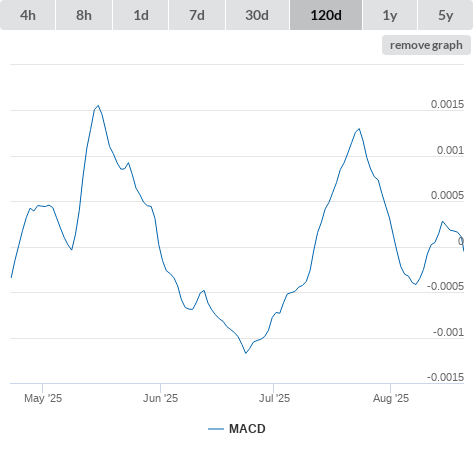Click the Aug '25 axis label
Image resolution: width=474 pixels, height=455 pixels.
point(391,398)
